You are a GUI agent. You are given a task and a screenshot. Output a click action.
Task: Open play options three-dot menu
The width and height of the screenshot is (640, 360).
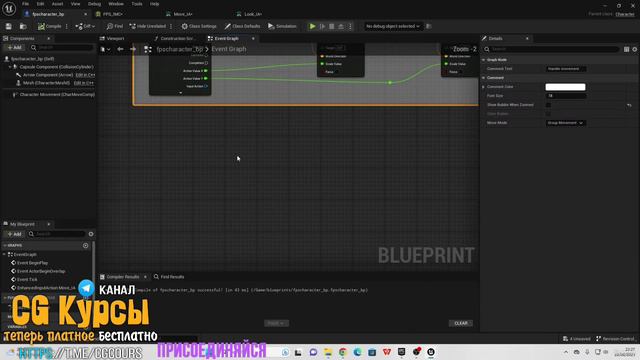point(350,26)
